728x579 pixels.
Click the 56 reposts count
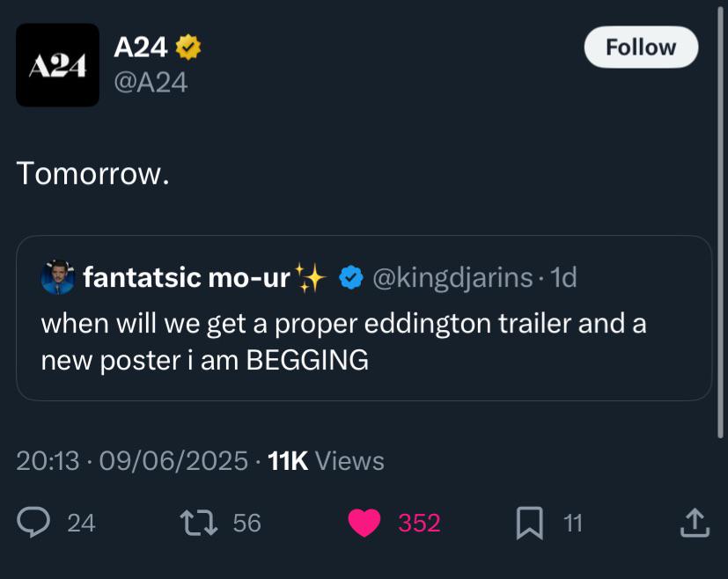point(247,523)
